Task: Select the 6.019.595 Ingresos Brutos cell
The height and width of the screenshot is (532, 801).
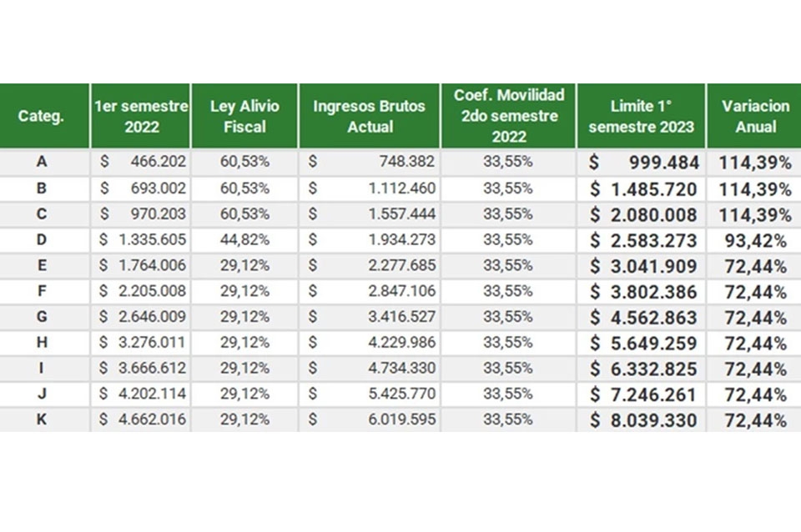Action: click(x=400, y=420)
